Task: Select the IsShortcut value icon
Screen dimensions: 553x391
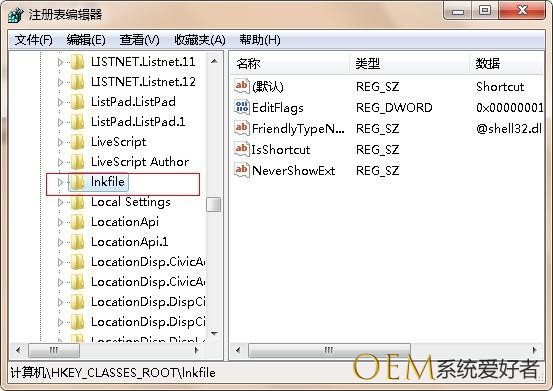Action: coord(242,149)
